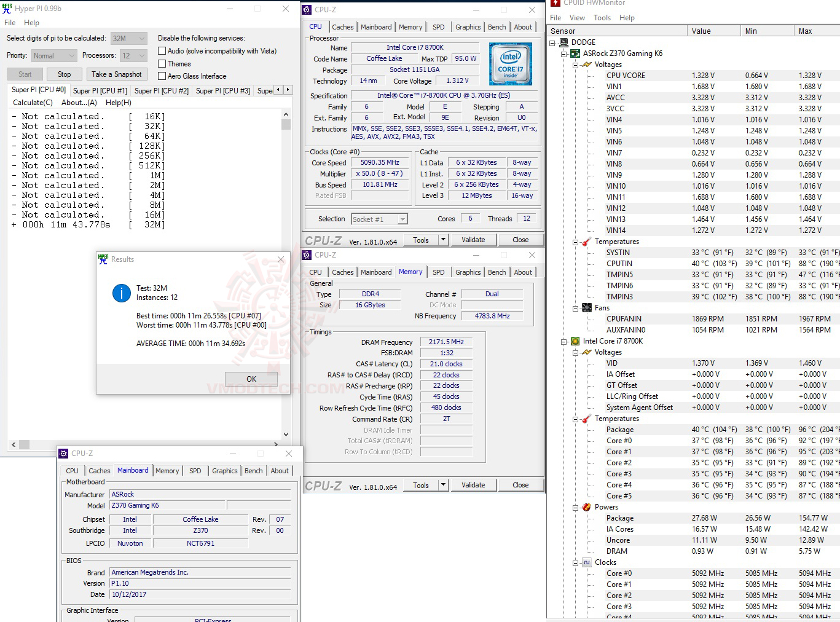The width and height of the screenshot is (840, 622).
Task: Open SPD tab in CPU-Z Memory window
Action: [439, 272]
